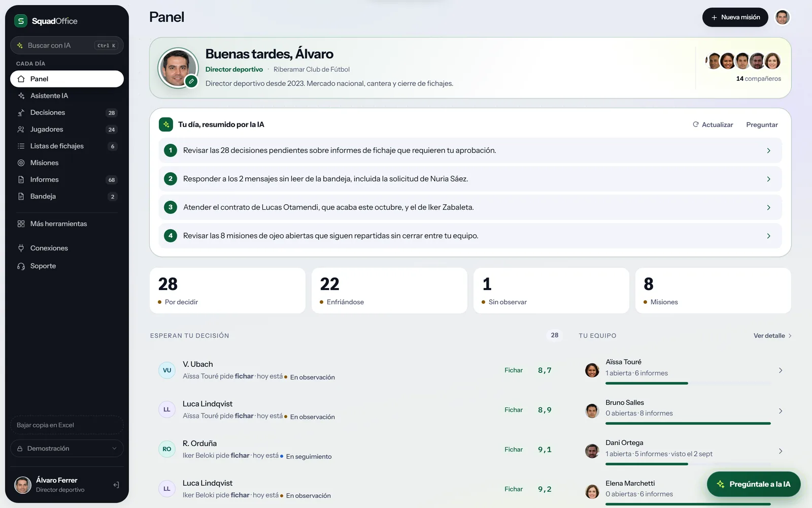The width and height of the screenshot is (812, 508).
Task: Expand summary item about Lucas Otamendi contract
Action: coord(470,207)
